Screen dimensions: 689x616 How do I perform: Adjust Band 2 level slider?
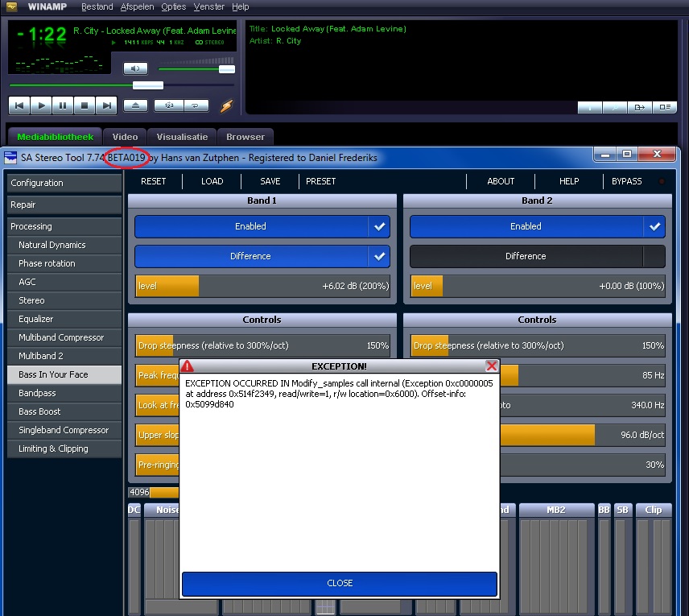click(538, 286)
